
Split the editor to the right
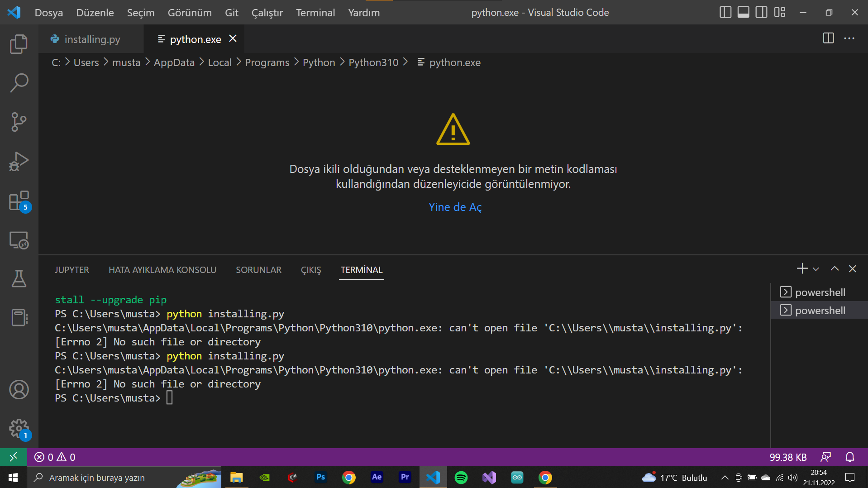click(x=828, y=38)
